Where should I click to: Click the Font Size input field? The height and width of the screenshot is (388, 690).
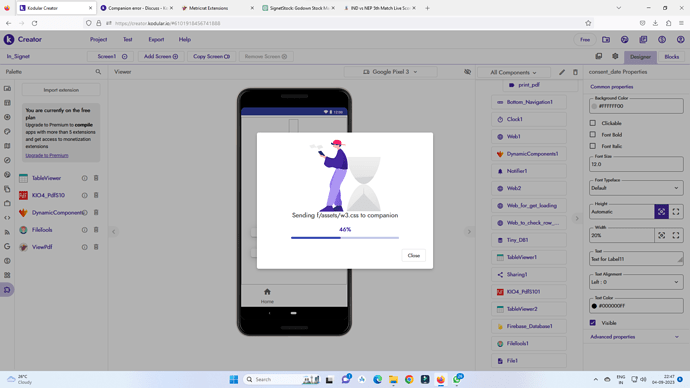pyautogui.click(x=636, y=164)
